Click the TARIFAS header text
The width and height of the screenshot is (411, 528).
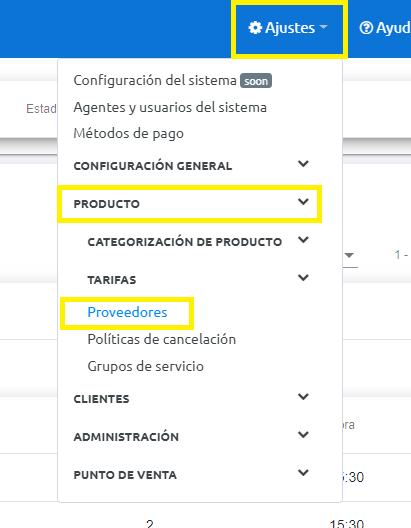coord(112,280)
